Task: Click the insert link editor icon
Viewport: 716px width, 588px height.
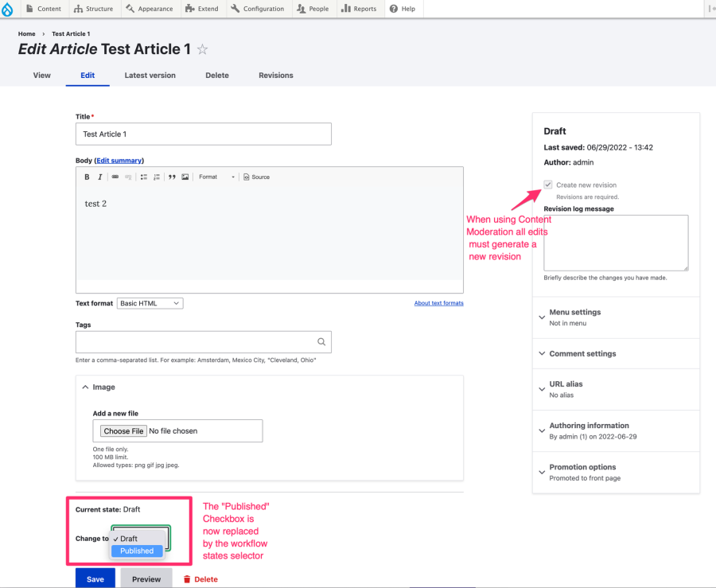Action: 115,177
